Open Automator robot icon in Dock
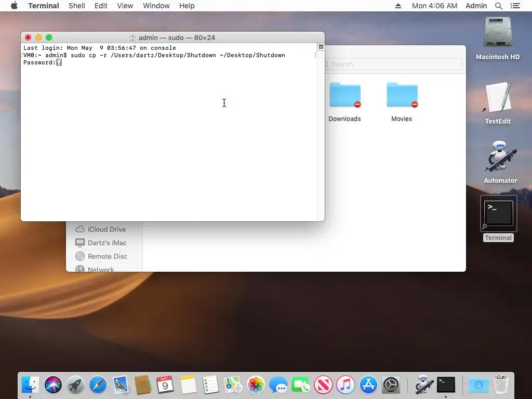 423,385
